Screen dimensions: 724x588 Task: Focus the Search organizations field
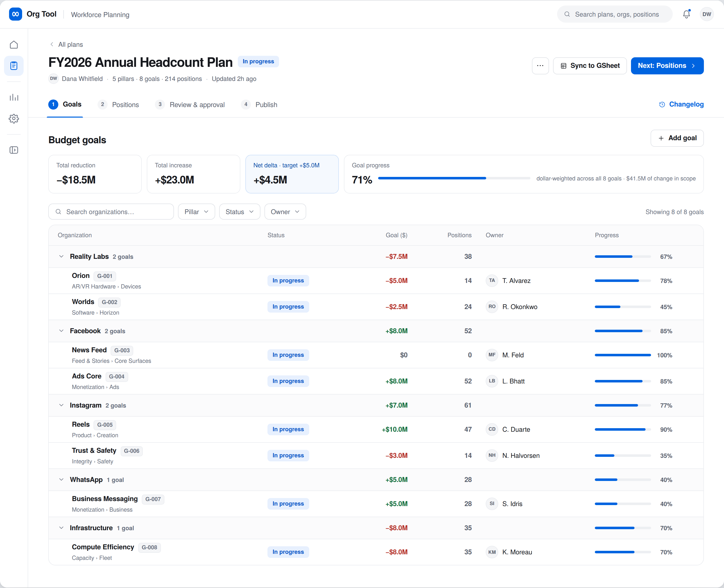(x=111, y=212)
